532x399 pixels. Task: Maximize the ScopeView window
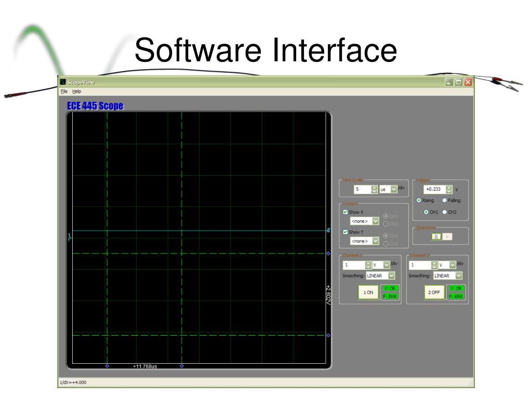pyautogui.click(x=459, y=82)
